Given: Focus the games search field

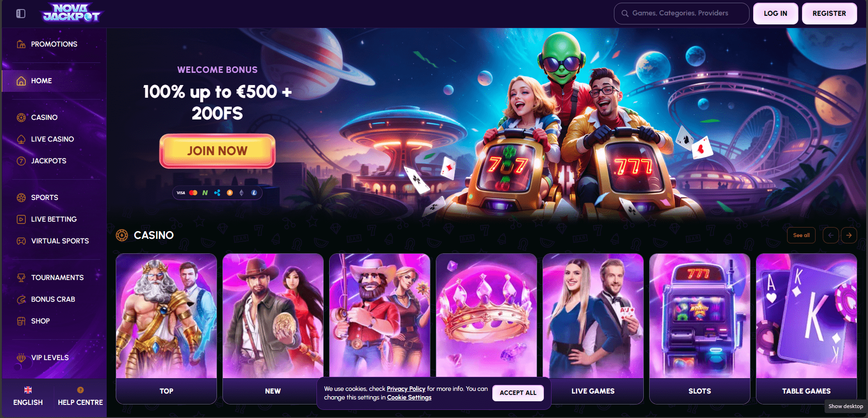Looking at the screenshot, I should click(x=681, y=14).
